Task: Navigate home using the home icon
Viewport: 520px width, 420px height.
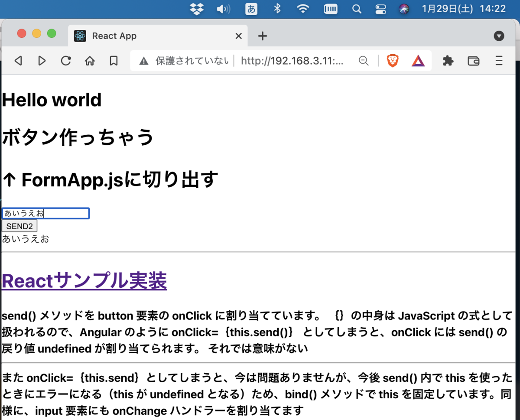Action: pos(90,61)
